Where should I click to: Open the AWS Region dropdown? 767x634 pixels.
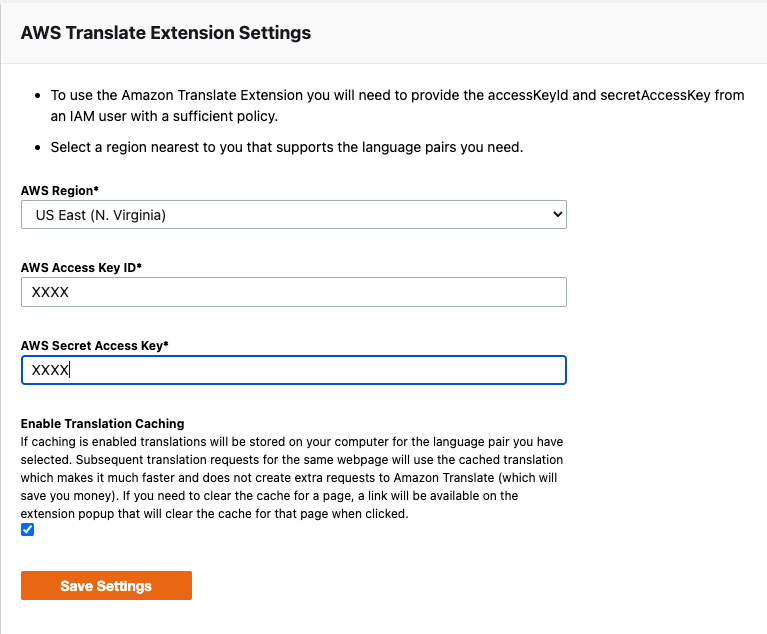click(293, 214)
